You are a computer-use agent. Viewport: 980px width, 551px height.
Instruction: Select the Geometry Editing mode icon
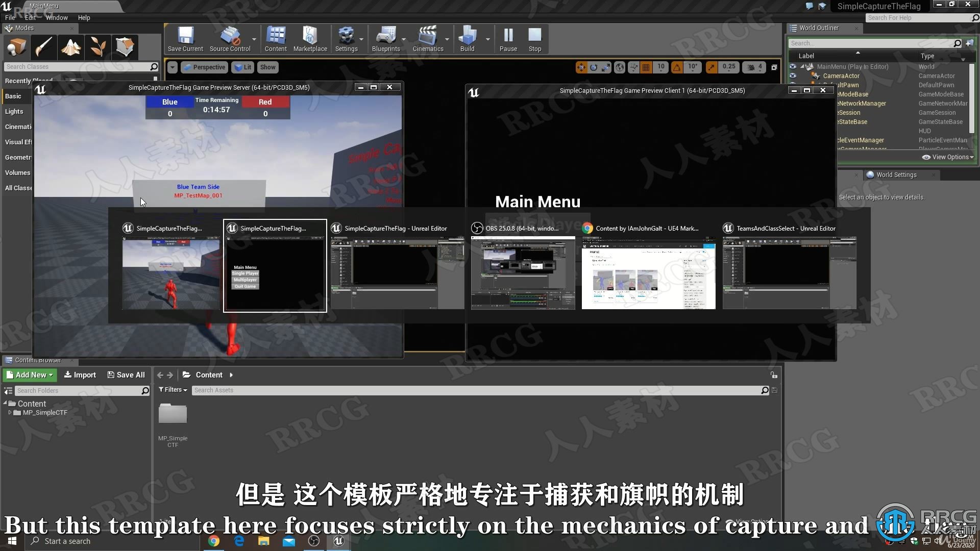pos(125,47)
